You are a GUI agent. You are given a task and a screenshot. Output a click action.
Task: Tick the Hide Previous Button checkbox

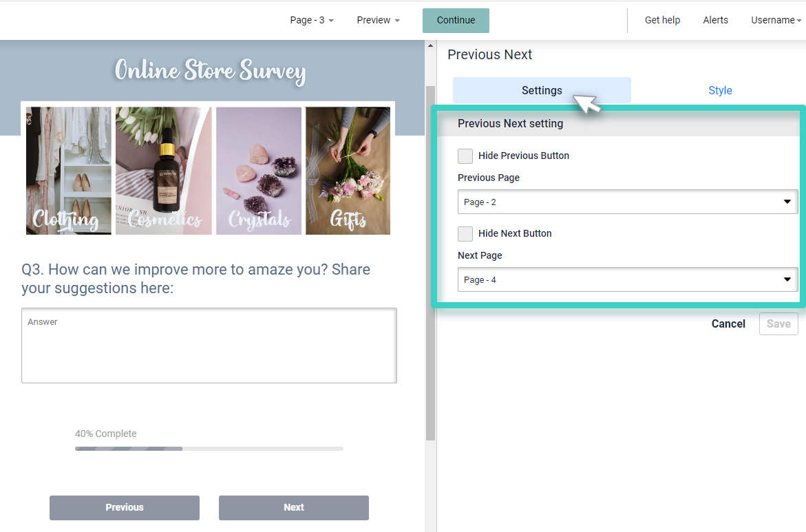465,156
